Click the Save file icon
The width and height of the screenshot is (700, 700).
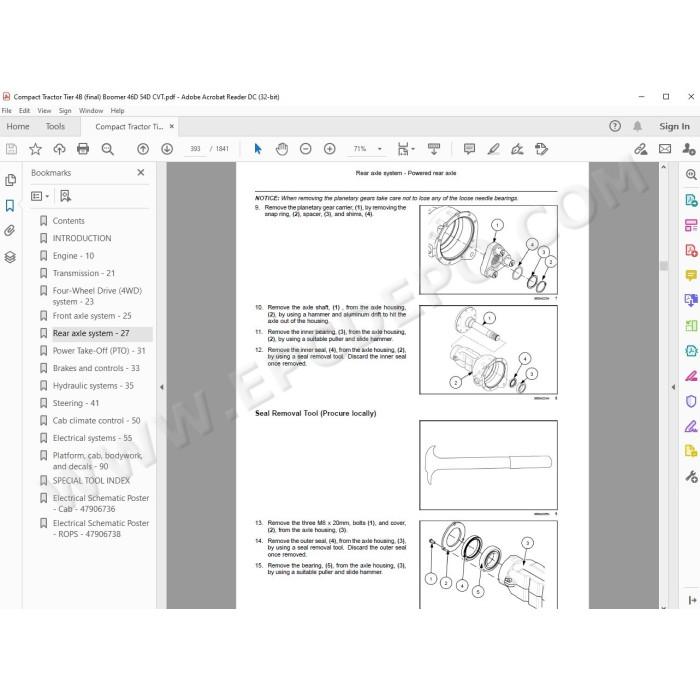pyautogui.click(x=12, y=149)
